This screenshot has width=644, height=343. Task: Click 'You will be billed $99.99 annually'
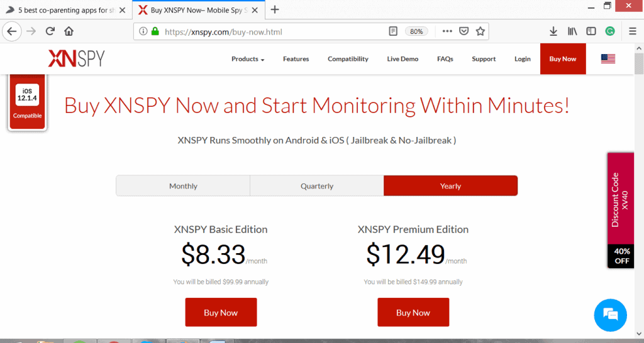pyautogui.click(x=221, y=282)
